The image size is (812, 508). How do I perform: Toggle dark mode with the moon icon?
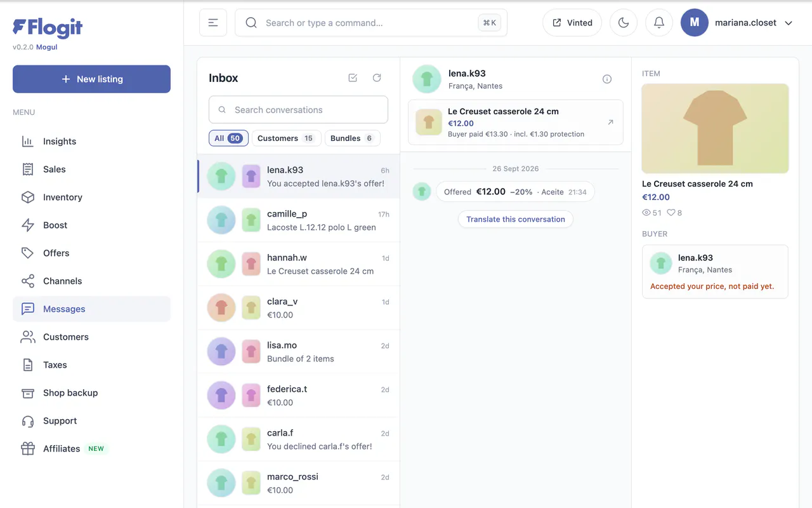[x=624, y=23]
